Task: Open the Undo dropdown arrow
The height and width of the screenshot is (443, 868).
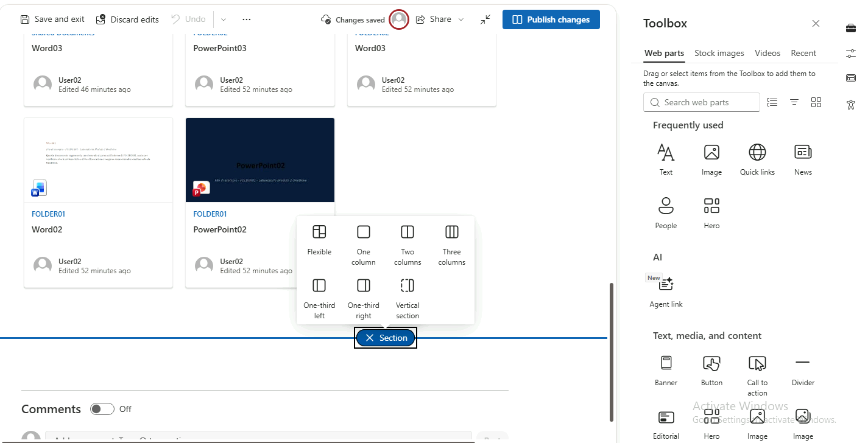Action: point(223,19)
